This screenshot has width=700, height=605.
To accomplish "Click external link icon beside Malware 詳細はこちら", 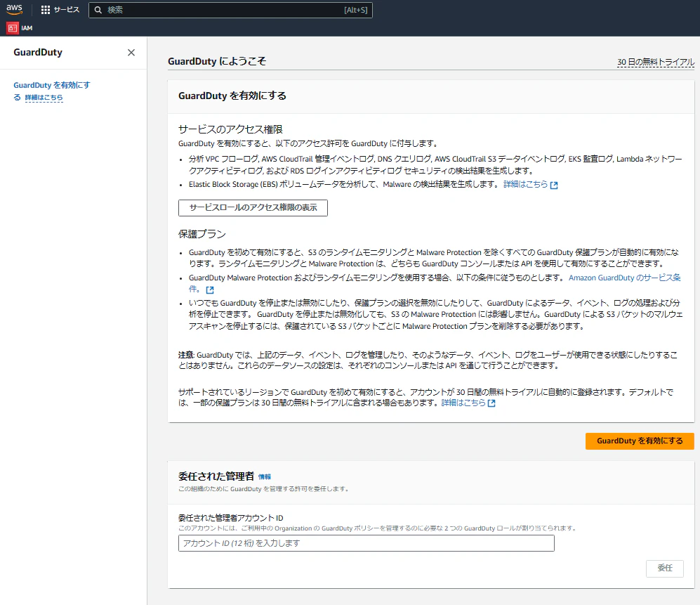I will (x=554, y=185).
